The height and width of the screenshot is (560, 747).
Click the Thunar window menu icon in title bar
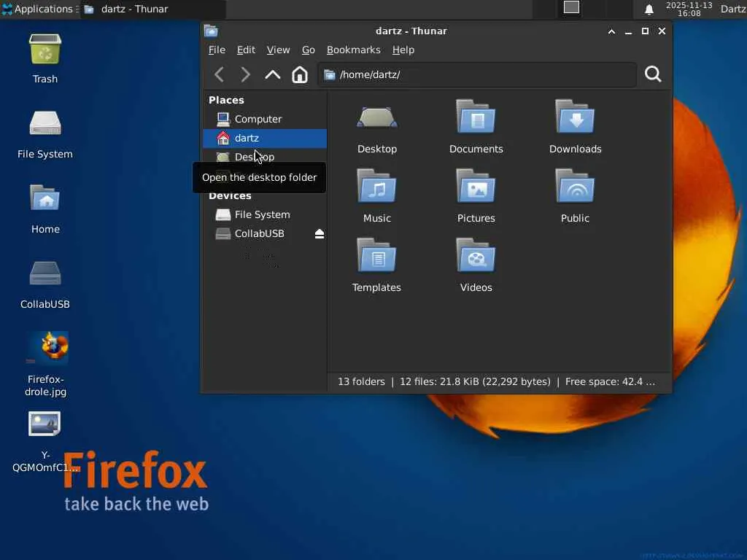pos(211,31)
